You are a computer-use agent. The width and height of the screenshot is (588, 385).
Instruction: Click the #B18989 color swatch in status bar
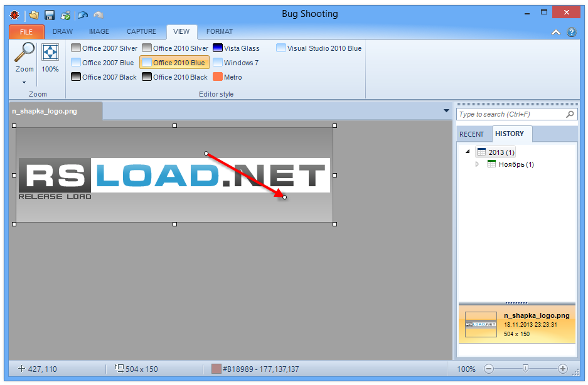click(216, 369)
